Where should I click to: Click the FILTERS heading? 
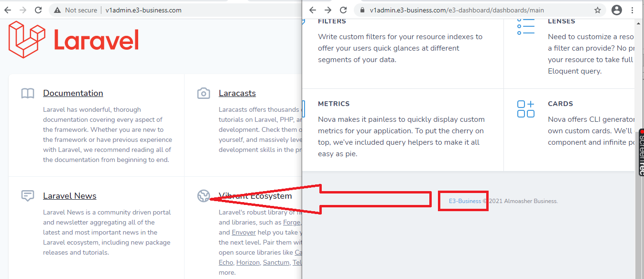(x=332, y=21)
